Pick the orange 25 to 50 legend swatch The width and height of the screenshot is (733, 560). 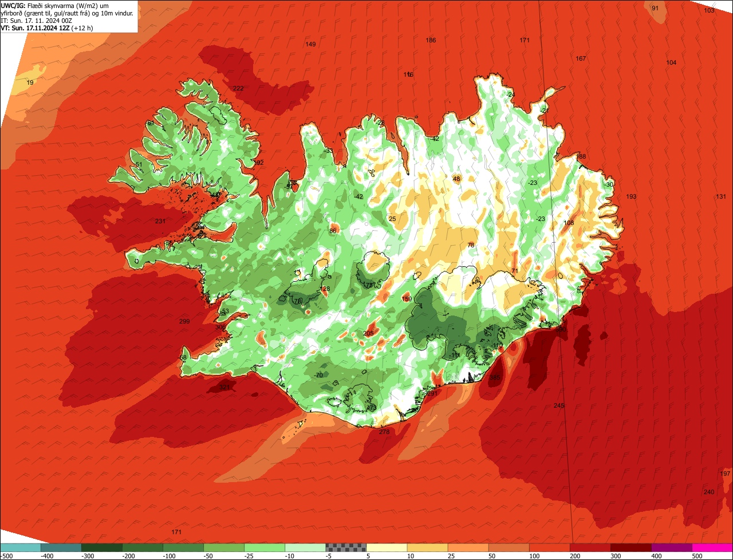(x=468, y=547)
